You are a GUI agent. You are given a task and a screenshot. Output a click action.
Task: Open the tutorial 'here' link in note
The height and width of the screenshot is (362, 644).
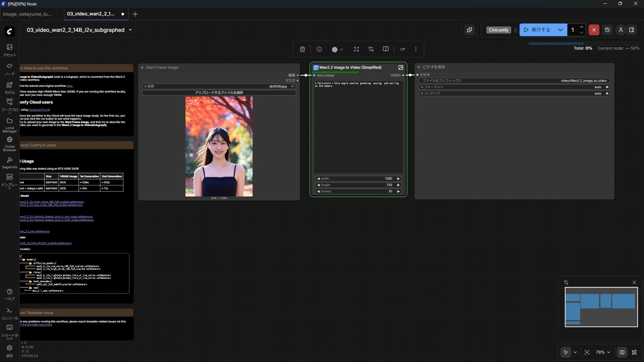point(69,86)
